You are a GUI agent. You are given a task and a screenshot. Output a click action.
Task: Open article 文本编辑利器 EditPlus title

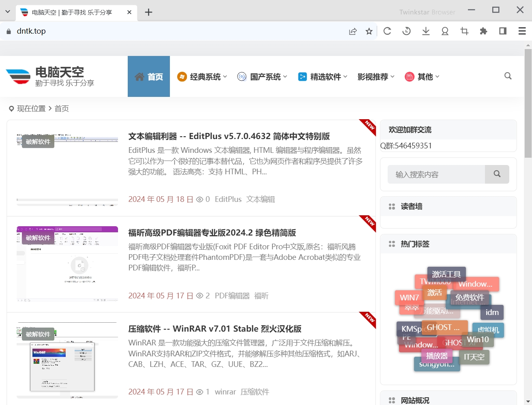229,136
